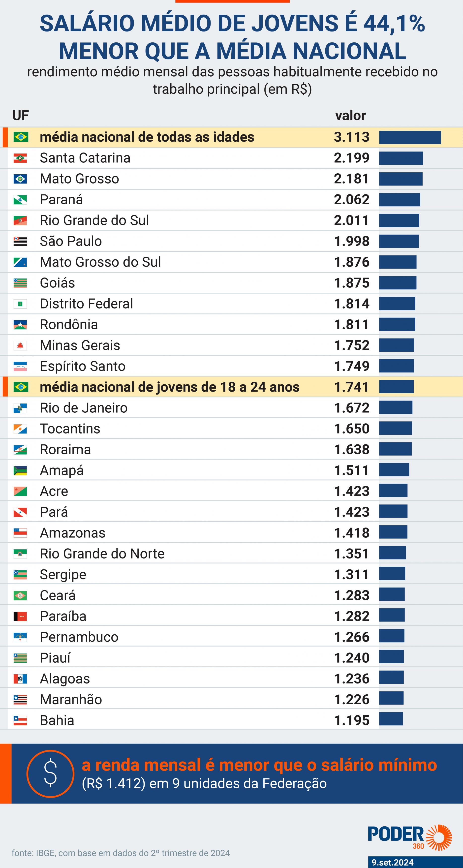The height and width of the screenshot is (868, 463).
Task: Click the Ceará value 1.283
Action: [352, 595]
